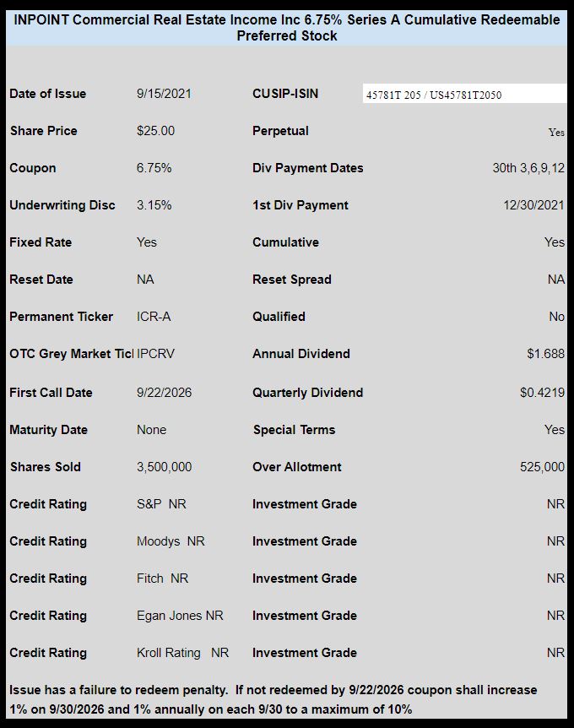Select the Underwriting Disc value 3.15%
Screen dimensions: 574x728
coord(154,205)
